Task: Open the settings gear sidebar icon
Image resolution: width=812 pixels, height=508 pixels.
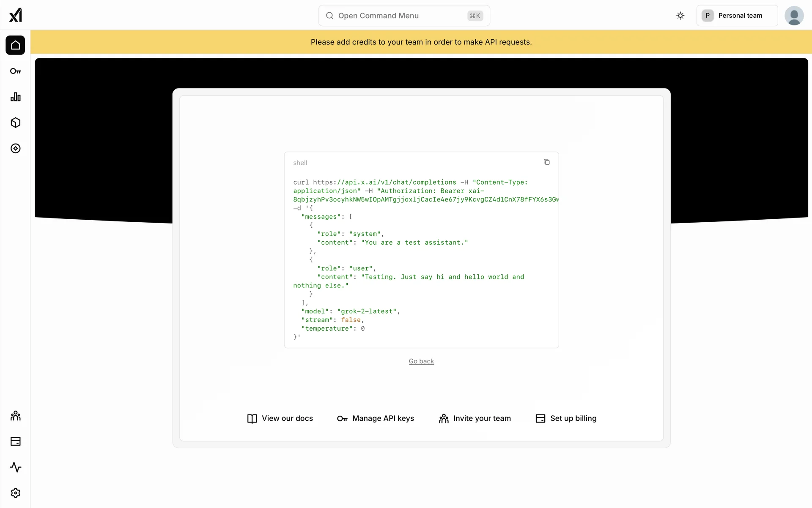Action: 15,493
